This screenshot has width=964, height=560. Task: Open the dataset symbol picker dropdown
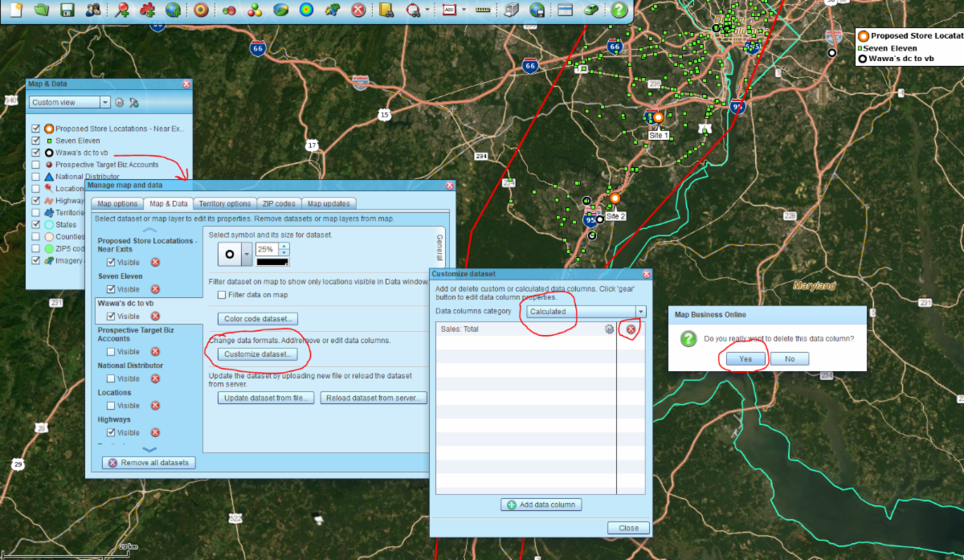click(x=247, y=253)
